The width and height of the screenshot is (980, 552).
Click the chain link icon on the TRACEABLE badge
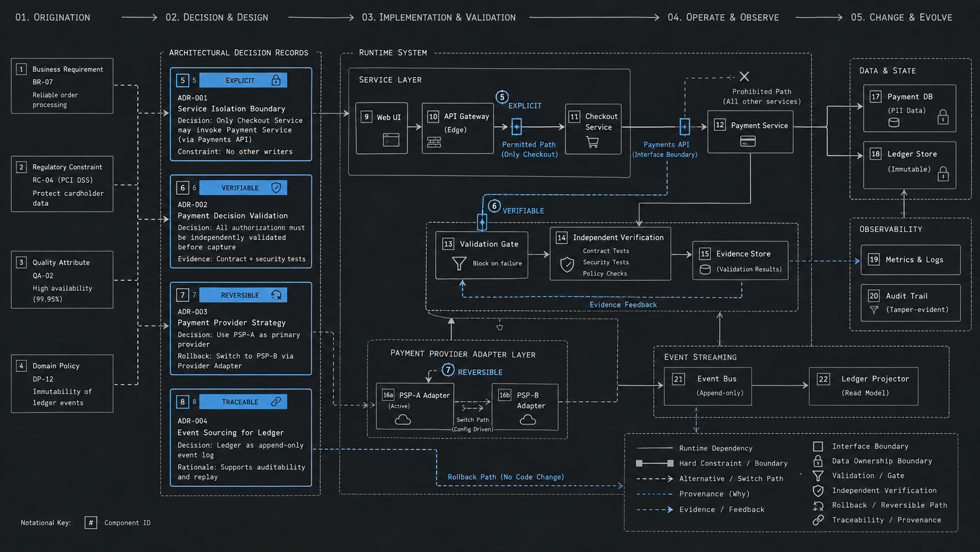pyautogui.click(x=276, y=401)
